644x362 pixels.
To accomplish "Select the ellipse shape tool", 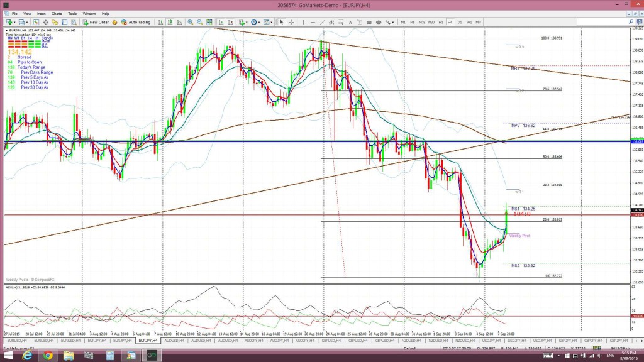I will click(x=379, y=22).
